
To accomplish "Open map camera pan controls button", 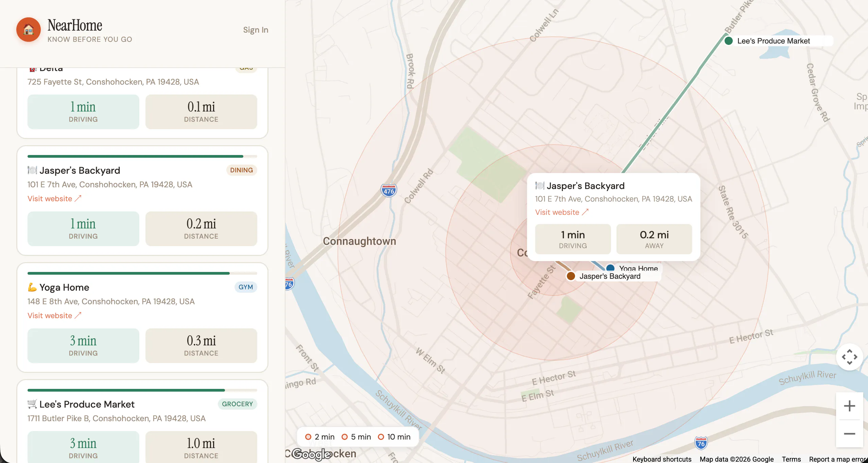I will point(849,357).
